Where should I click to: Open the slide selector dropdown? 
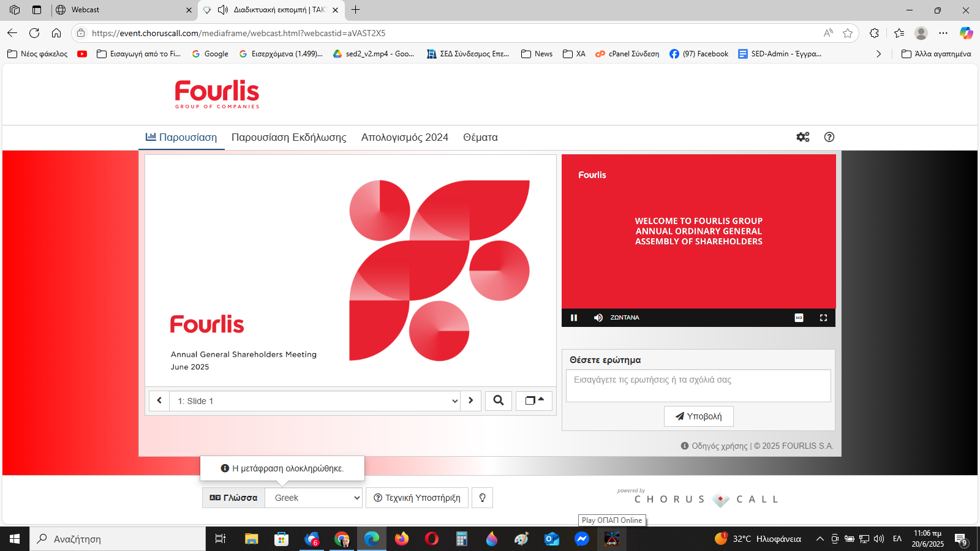coord(315,401)
